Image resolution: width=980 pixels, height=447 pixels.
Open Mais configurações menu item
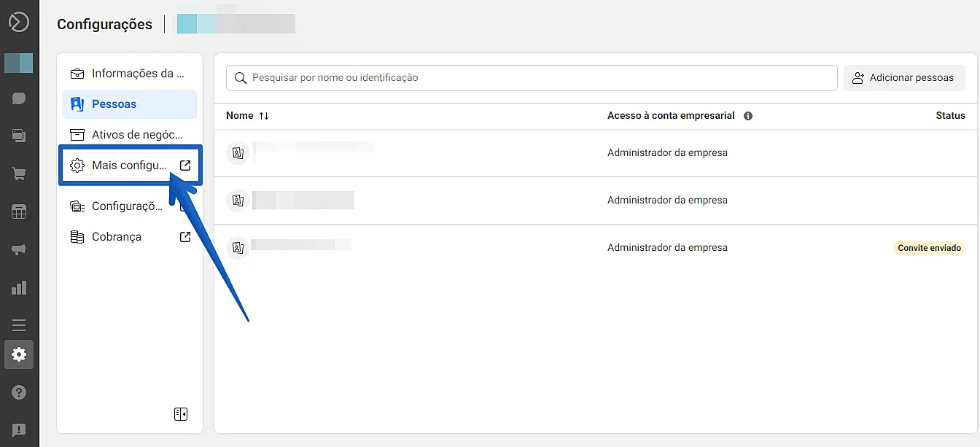(x=130, y=166)
